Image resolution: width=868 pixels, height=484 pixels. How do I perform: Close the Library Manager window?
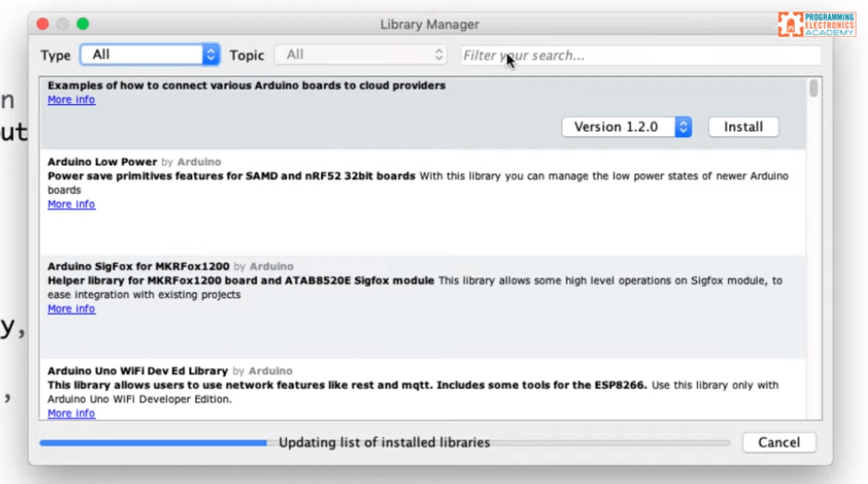tap(43, 24)
